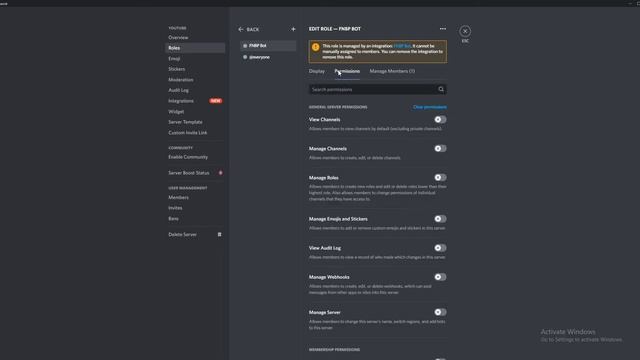Open Invites in sidebar
The image size is (640, 360).
pos(195,208)
